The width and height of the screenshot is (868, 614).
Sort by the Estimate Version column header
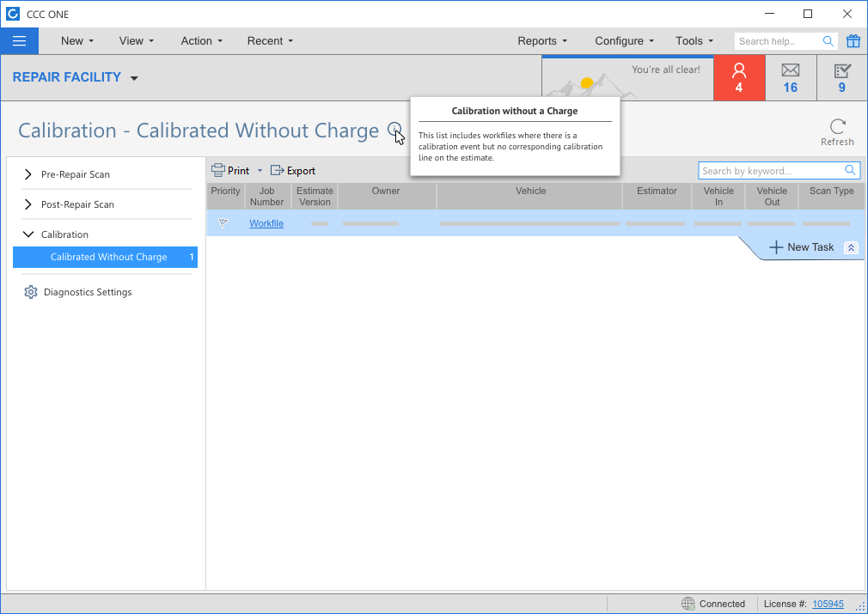pos(315,197)
